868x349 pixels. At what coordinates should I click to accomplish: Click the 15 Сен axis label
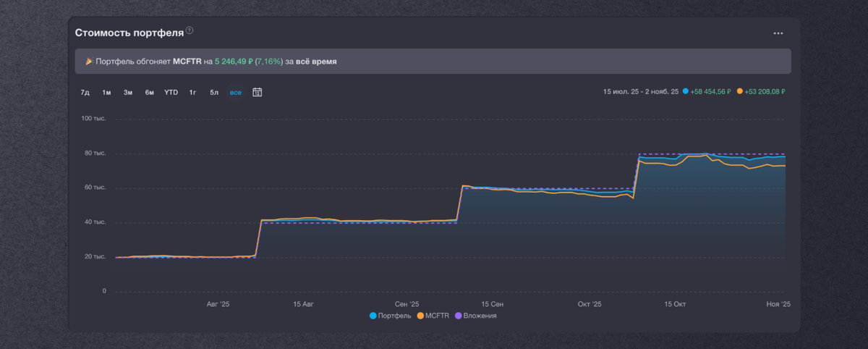[493, 305]
